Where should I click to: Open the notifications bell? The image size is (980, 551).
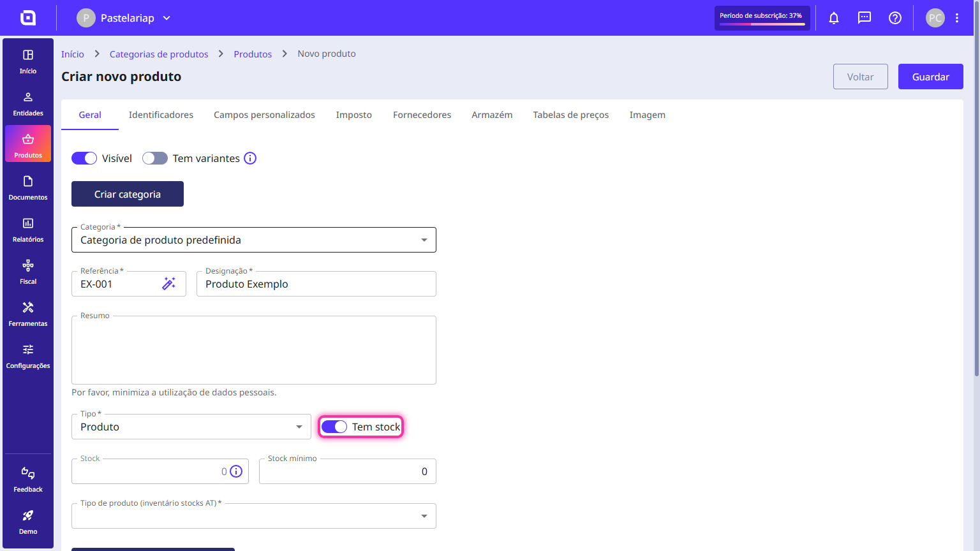(x=834, y=18)
